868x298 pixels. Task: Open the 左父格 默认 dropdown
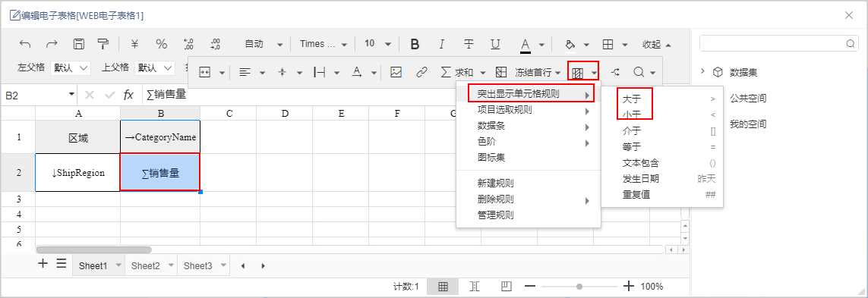tap(71, 68)
